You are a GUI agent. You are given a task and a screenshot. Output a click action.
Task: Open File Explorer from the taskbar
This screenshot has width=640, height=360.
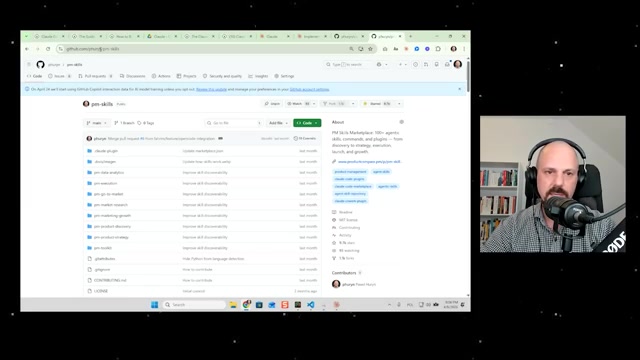[233, 305]
